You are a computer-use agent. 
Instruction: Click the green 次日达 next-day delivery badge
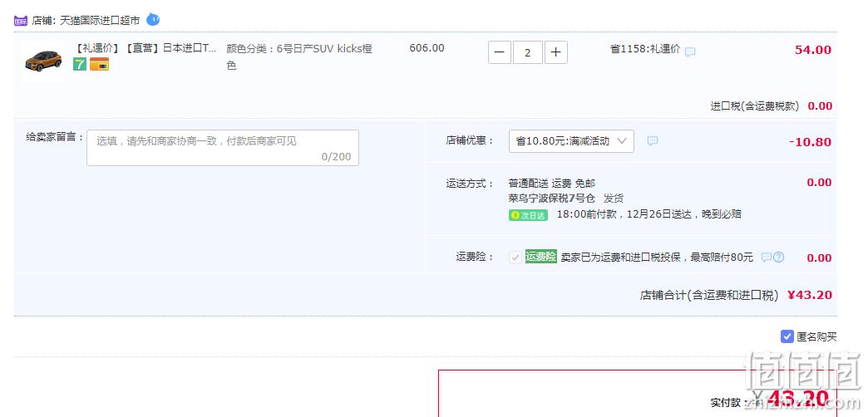click(x=528, y=215)
